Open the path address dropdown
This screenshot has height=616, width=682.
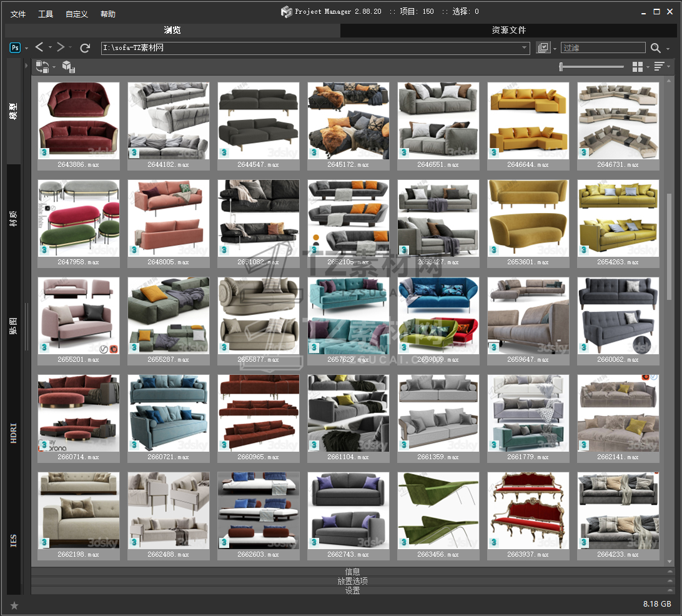525,48
